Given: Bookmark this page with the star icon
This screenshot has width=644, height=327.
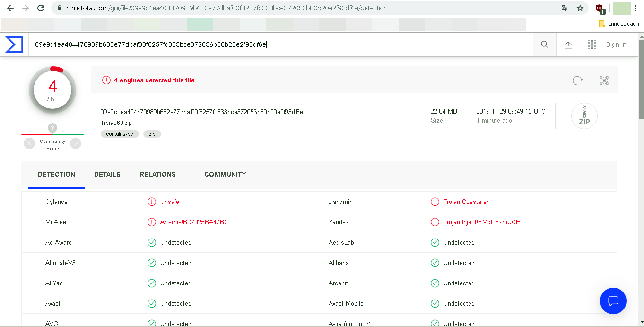Looking at the screenshot, I should [580, 8].
